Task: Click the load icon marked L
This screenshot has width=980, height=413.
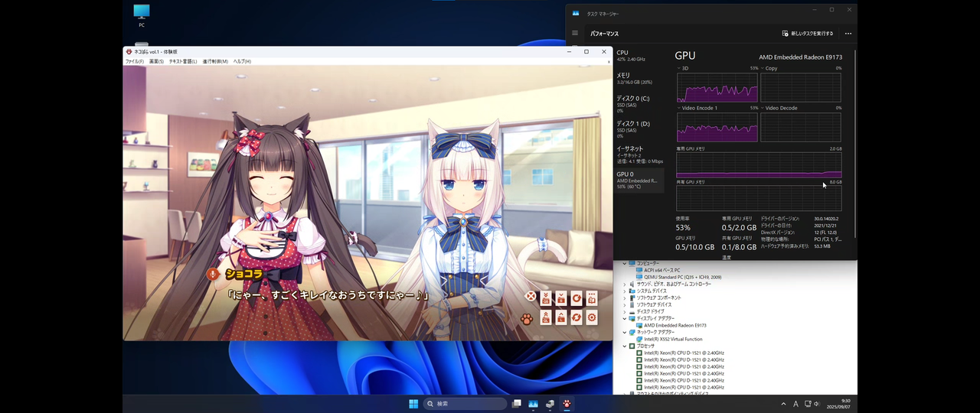Action: click(561, 317)
